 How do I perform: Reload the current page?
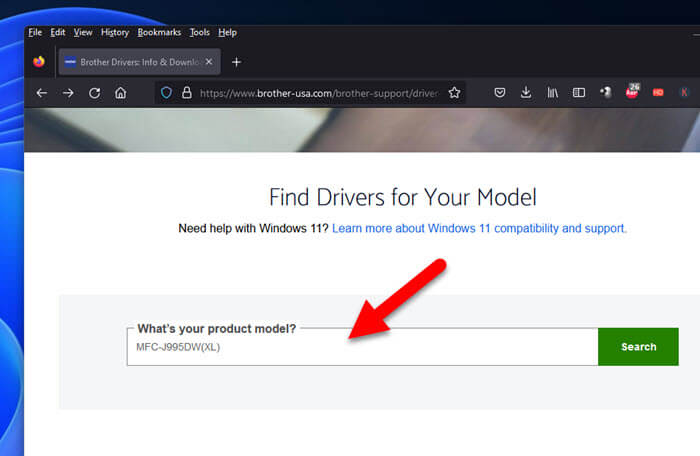pos(94,93)
